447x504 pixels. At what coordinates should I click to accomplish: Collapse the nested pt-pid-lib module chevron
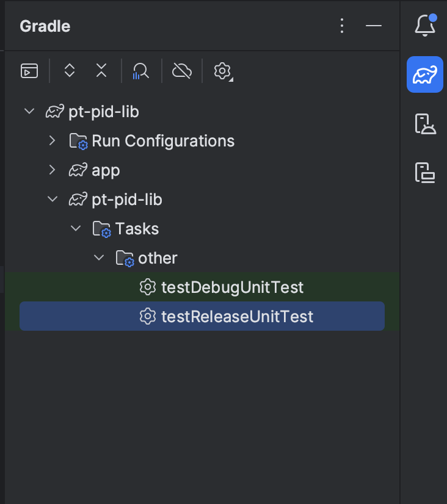click(x=53, y=200)
